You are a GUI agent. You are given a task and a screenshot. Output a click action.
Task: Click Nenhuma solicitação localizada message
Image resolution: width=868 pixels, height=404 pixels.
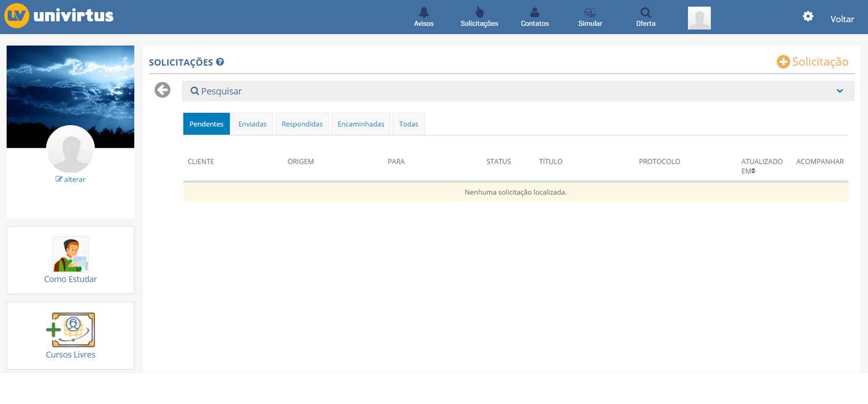(x=516, y=192)
